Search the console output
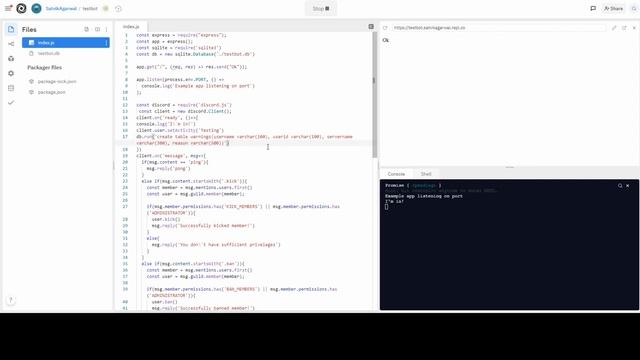Image resolution: width=640 pixels, height=360 pixels. (620, 186)
